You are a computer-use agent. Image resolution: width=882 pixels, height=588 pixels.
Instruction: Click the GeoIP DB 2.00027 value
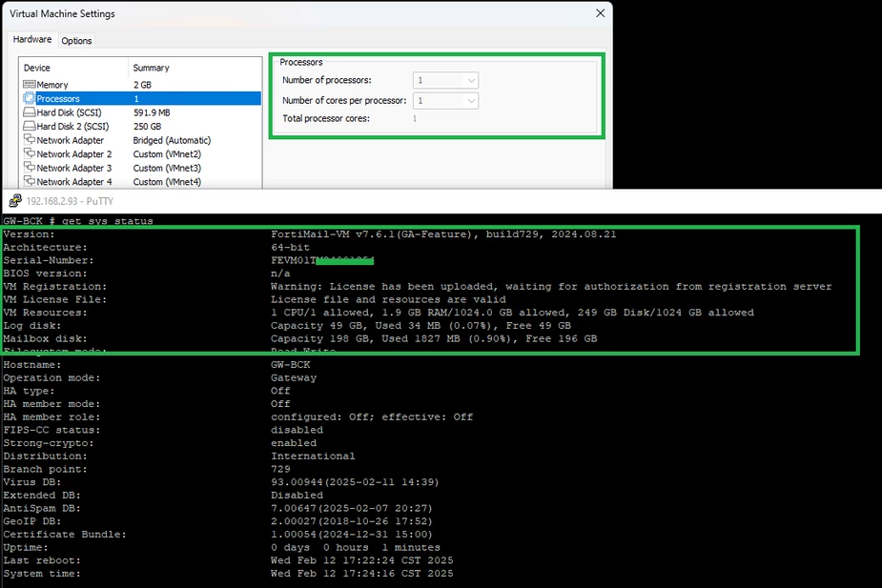click(352, 521)
